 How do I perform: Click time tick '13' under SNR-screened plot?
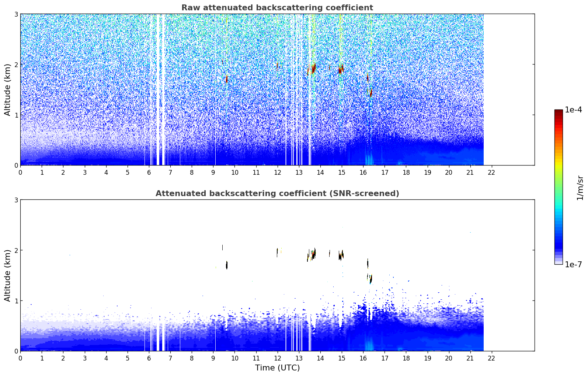299,358
